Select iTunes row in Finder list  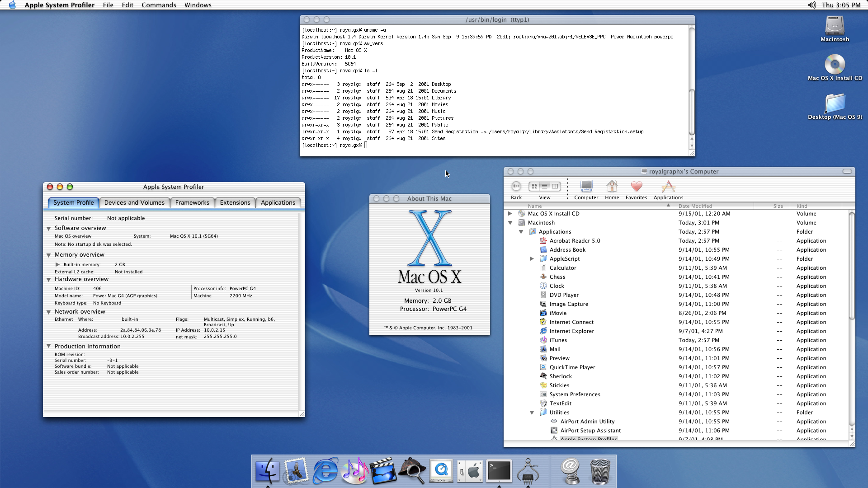677,340
